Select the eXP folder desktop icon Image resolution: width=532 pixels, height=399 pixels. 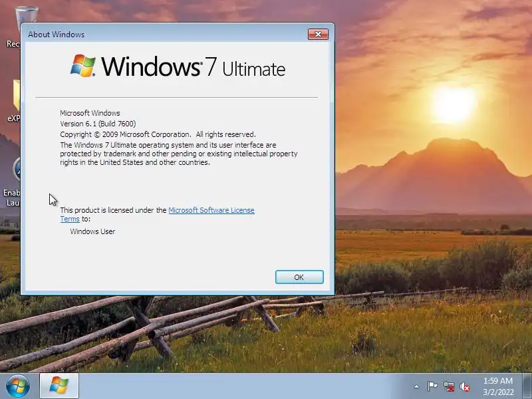coord(14,100)
